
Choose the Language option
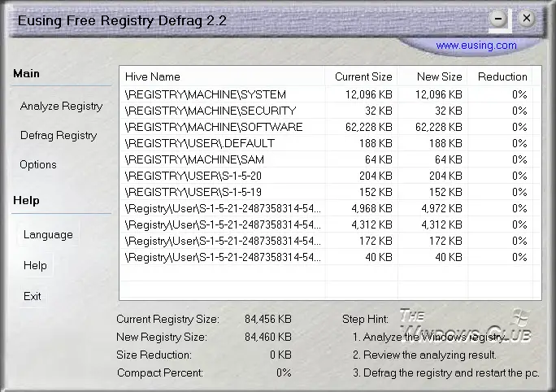coord(48,234)
